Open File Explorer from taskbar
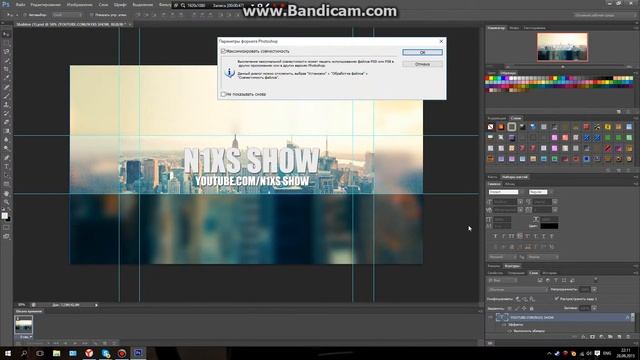 56,353
